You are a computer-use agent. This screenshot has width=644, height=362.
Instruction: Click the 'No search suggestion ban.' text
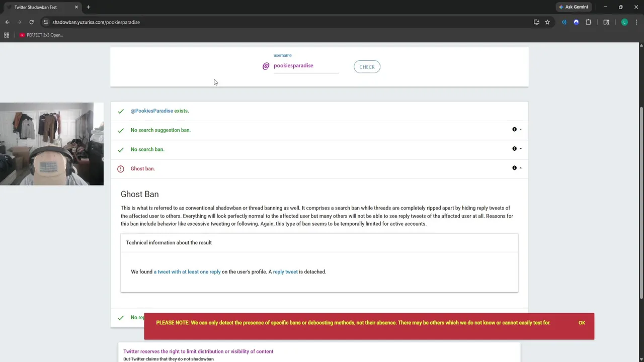(160, 130)
